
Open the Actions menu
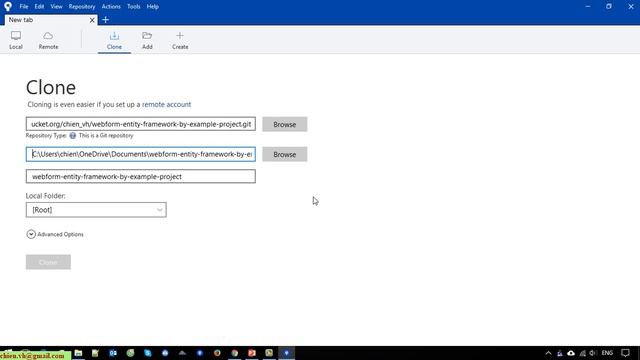pyautogui.click(x=111, y=7)
